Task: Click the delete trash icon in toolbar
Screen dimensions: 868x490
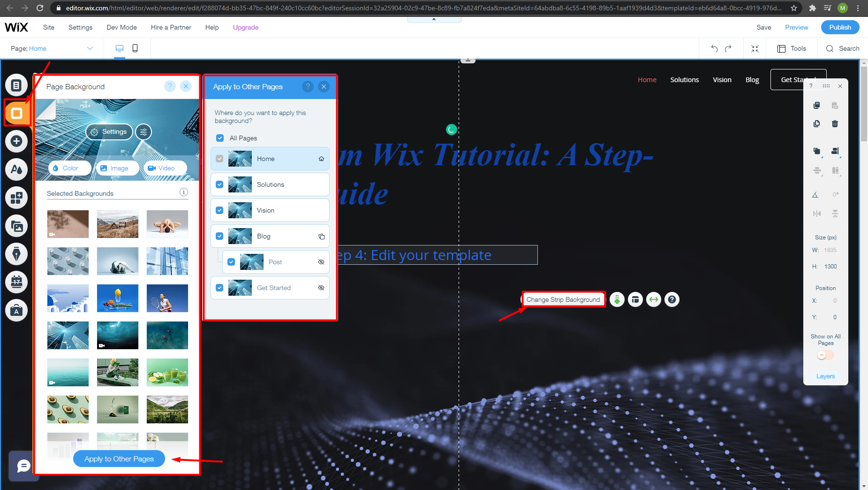Action: pyautogui.click(x=835, y=123)
